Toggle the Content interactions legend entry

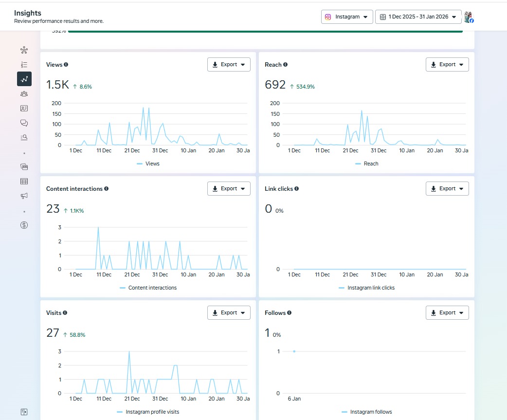tap(148, 288)
